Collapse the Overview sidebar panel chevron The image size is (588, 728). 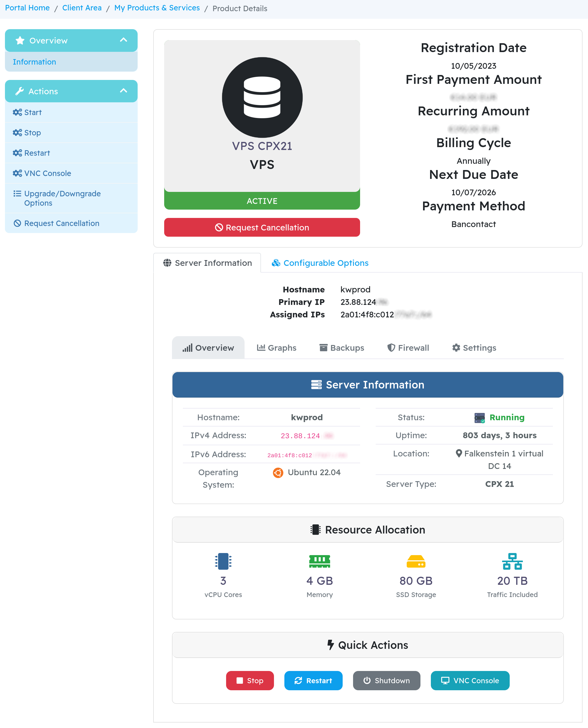(x=124, y=40)
